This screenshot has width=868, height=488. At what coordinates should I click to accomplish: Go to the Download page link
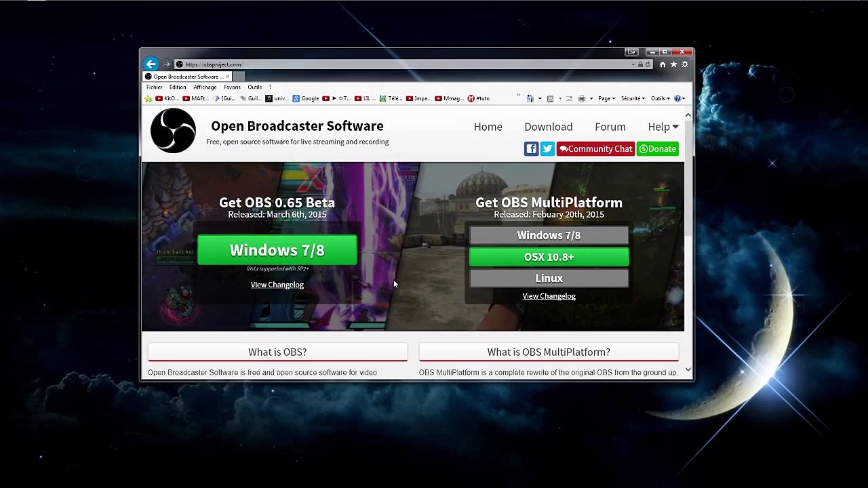coord(549,127)
